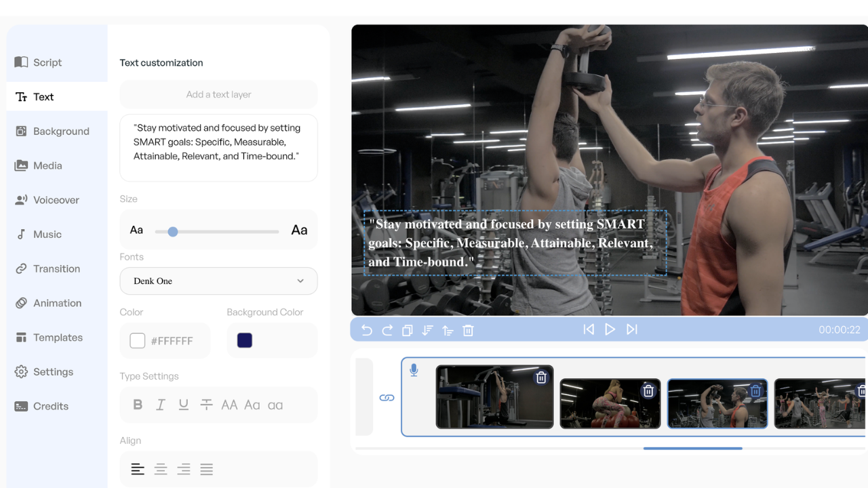Play the video preview
Screen dimensions: 868x488
610,329
